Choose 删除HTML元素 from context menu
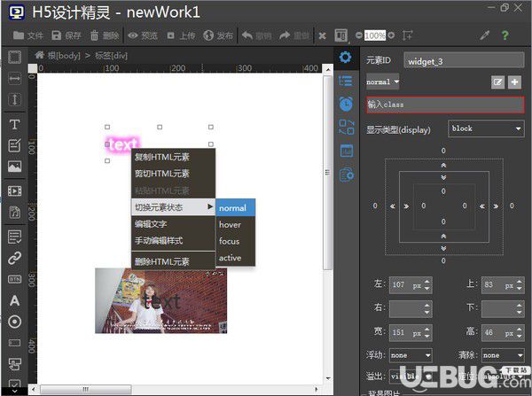Viewport: 532px width, 396px height. 173,261
